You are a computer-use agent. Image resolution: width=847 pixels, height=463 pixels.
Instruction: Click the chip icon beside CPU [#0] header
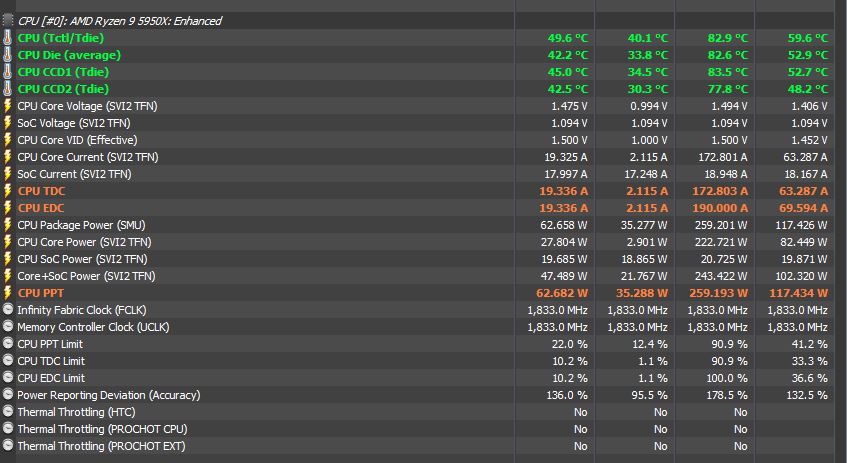click(x=8, y=20)
